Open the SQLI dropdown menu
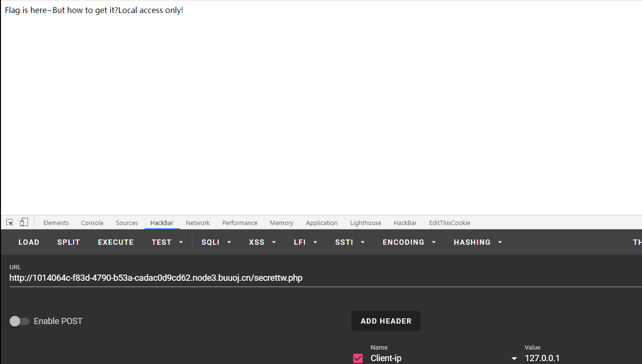The height and width of the screenshot is (364, 642). coord(216,242)
